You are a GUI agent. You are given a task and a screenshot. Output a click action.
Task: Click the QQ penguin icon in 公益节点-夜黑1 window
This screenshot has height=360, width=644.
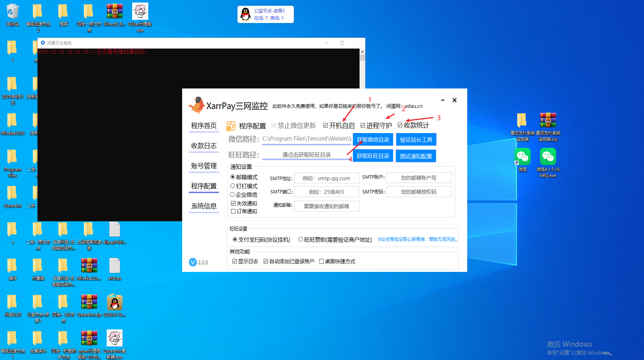pos(245,14)
